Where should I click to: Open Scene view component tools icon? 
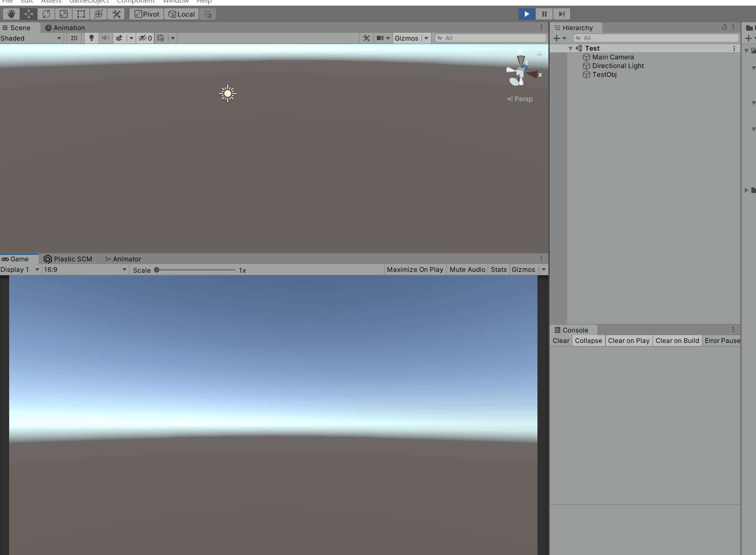click(x=366, y=38)
